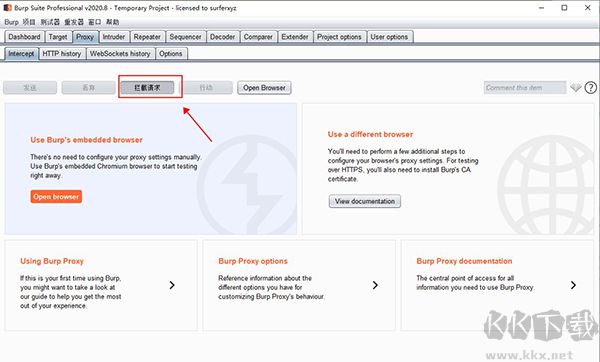Screen dimensions: 600x362
Task: Click the Burp Proxy documentation heading
Action: [464, 261]
